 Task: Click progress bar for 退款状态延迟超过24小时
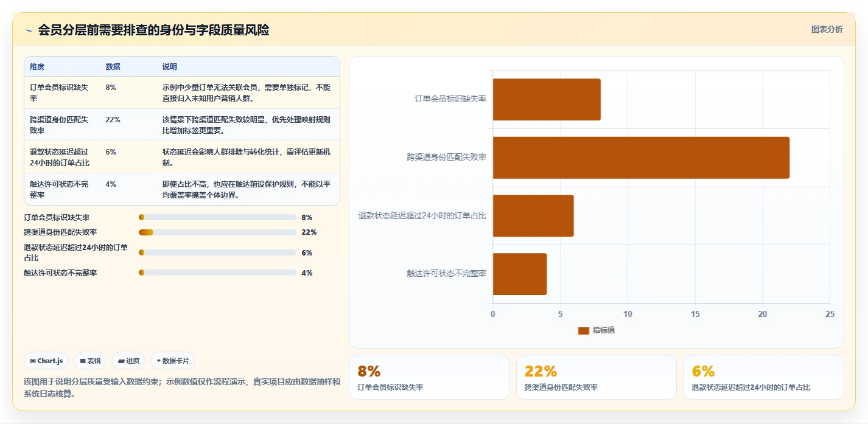coord(217,252)
